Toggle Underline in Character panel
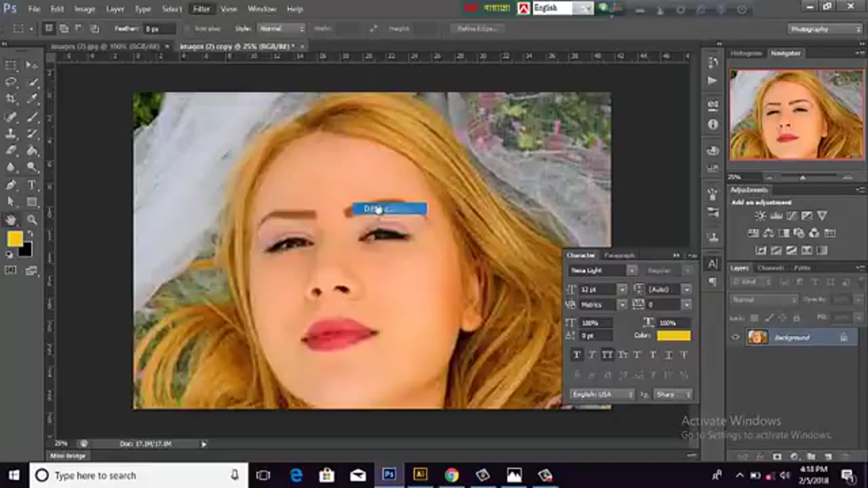This screenshot has height=488, width=868. click(669, 354)
